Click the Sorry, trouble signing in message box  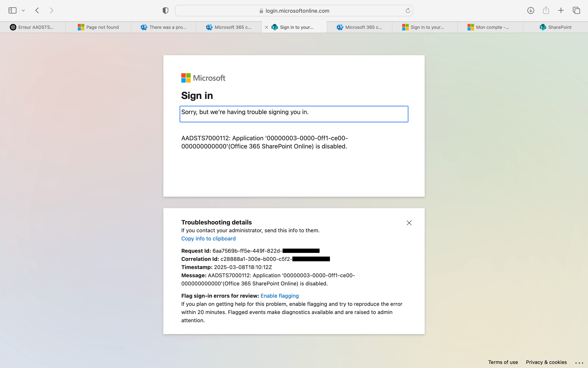pos(294,114)
